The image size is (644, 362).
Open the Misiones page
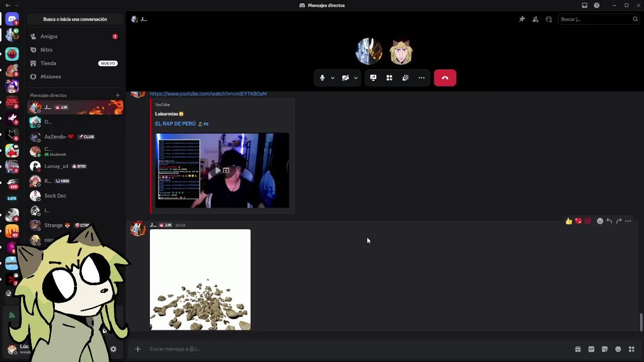pos(74,76)
